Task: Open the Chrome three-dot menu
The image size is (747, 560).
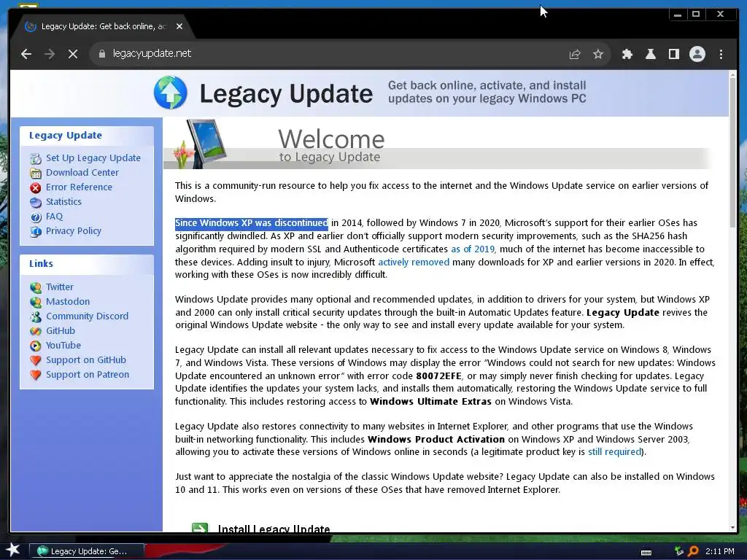Action: click(x=721, y=54)
